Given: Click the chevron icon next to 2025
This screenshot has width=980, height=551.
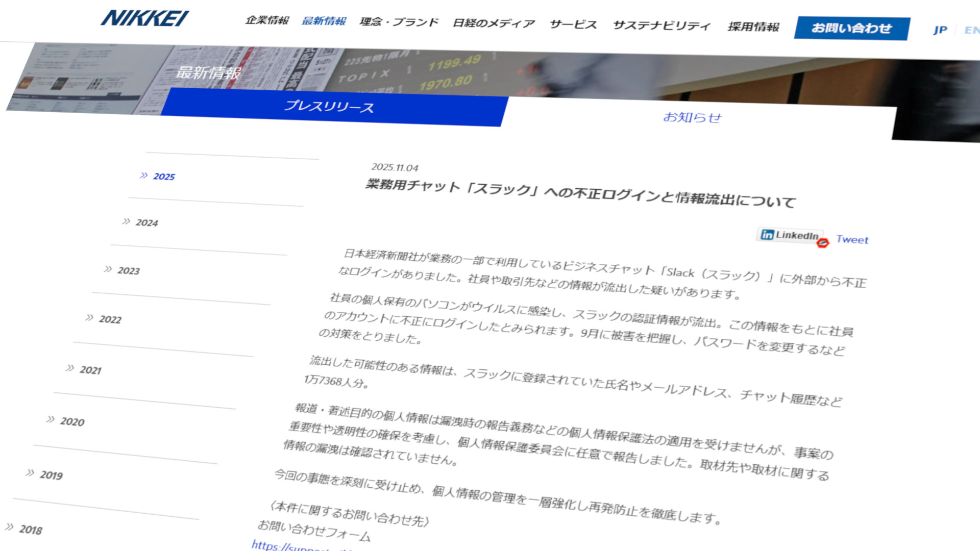Looking at the screenshot, I should [143, 174].
